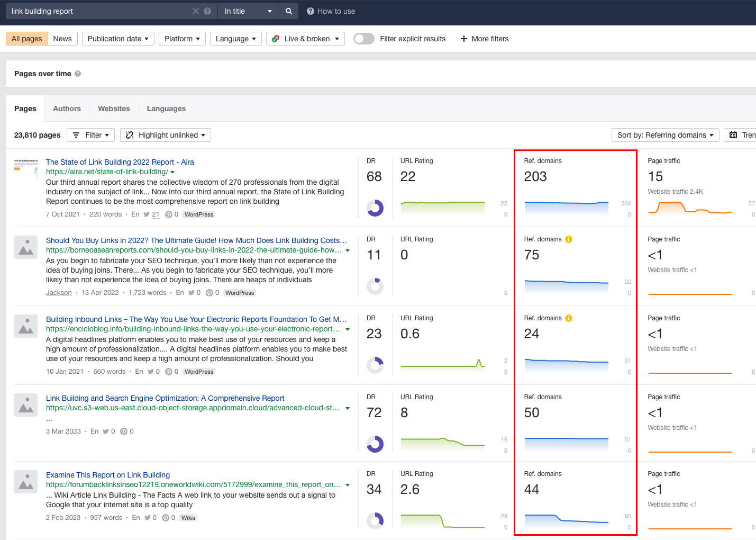Expand the 'Publication date' filter dropdown
The width and height of the screenshot is (756, 540).
pos(117,38)
